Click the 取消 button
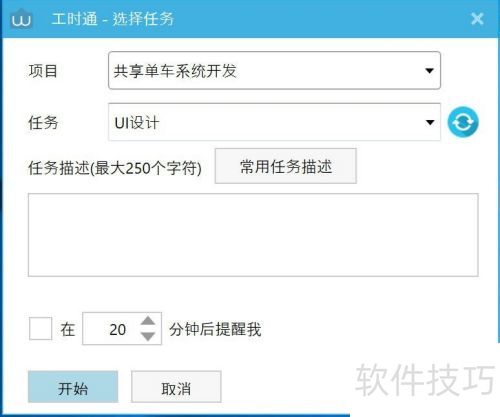Screen dimensions: 500x417 pos(176,387)
